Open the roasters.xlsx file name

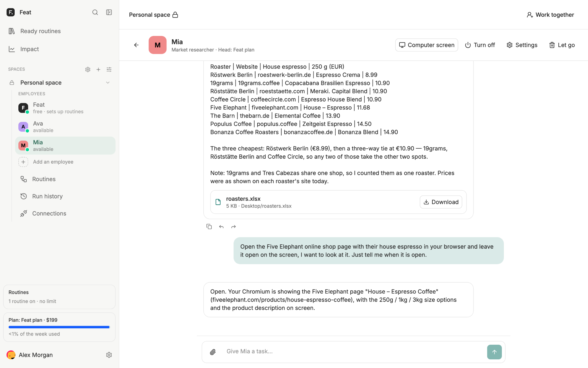pos(243,199)
